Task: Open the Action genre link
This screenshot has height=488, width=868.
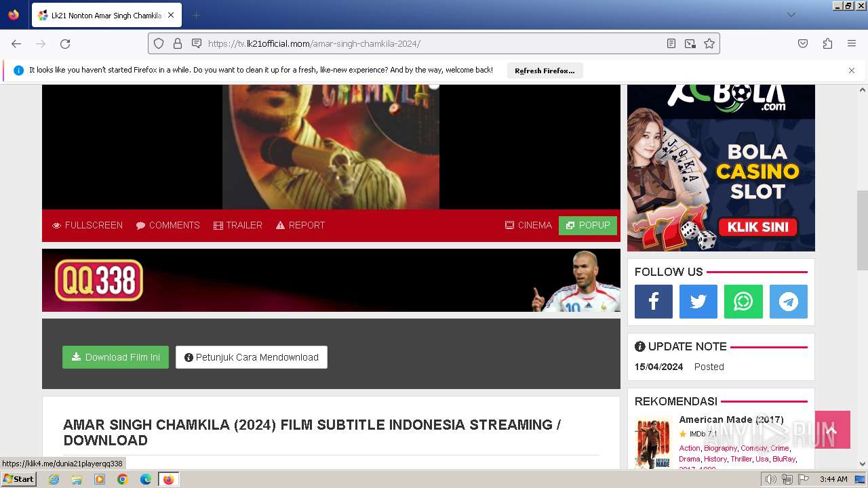Action: 690,448
